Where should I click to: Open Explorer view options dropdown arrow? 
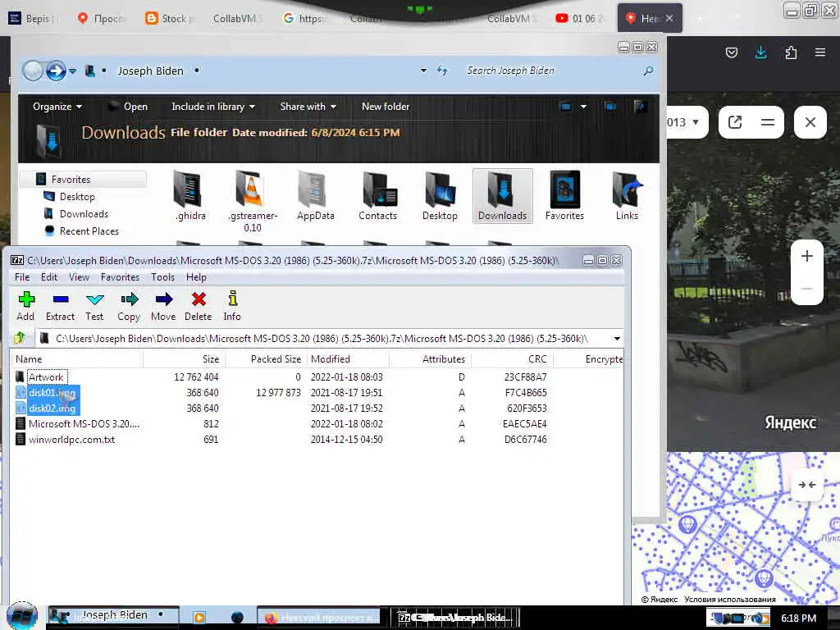click(583, 107)
